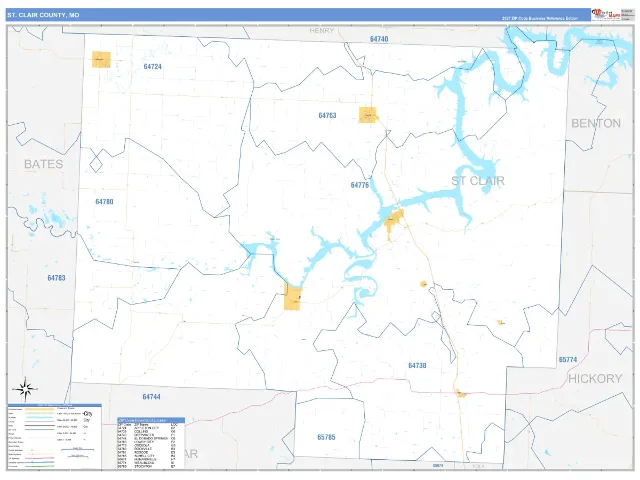Click the ZIP label 64783

56,278
